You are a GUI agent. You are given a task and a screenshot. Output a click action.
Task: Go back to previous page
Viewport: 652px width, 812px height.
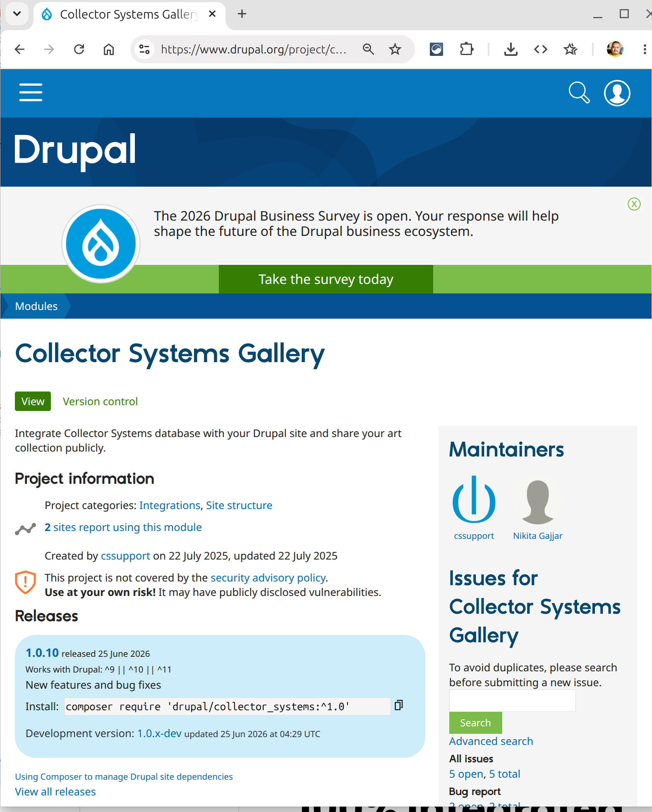19,50
